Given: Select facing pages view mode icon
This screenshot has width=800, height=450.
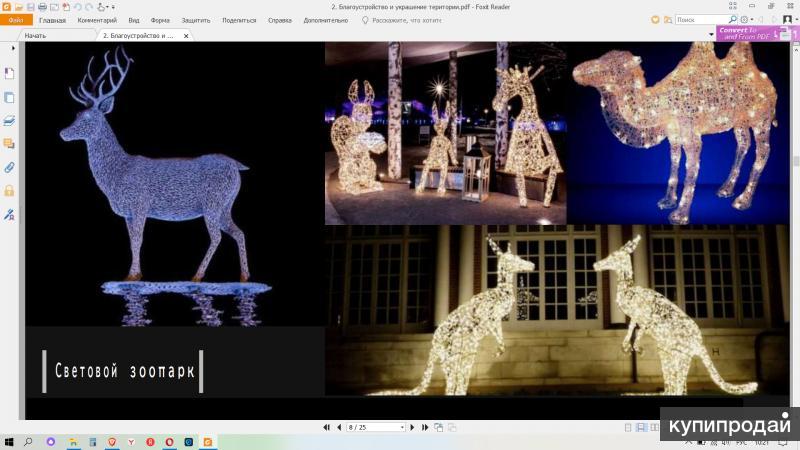Looking at the screenshot, I should coord(655,428).
